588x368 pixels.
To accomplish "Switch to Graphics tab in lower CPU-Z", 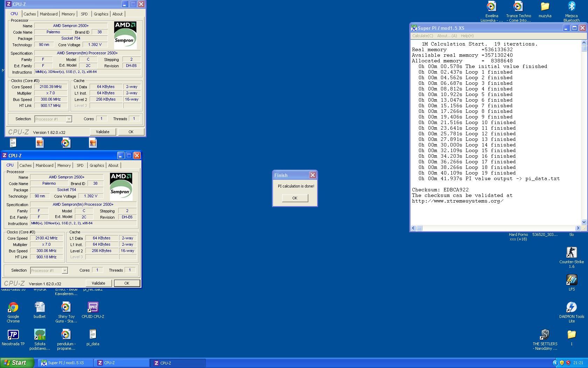I will coord(97,165).
